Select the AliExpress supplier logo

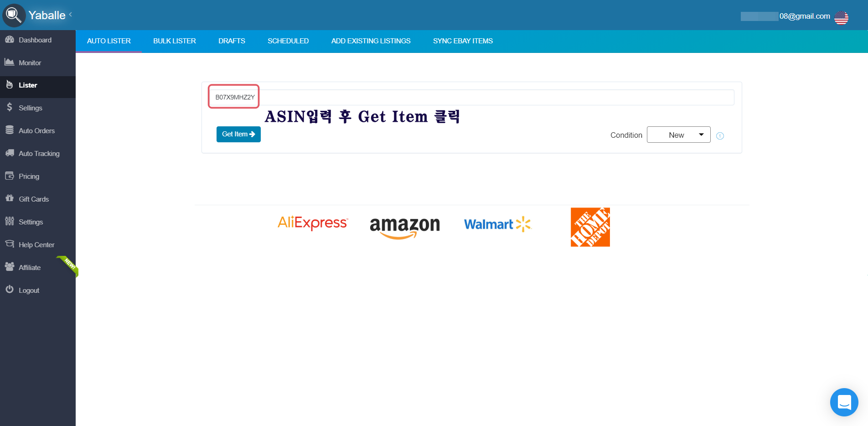(313, 223)
